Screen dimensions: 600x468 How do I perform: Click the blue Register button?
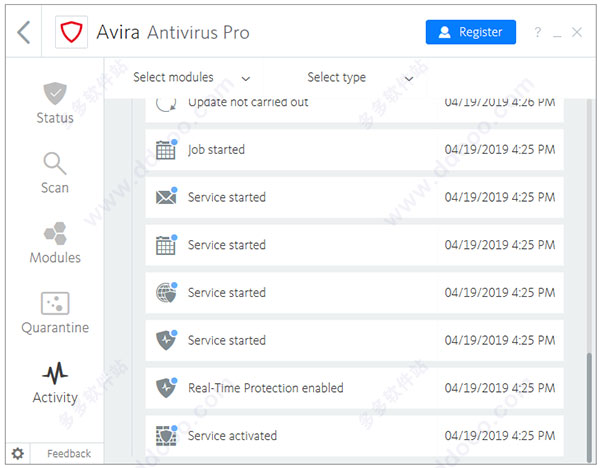pyautogui.click(x=471, y=32)
